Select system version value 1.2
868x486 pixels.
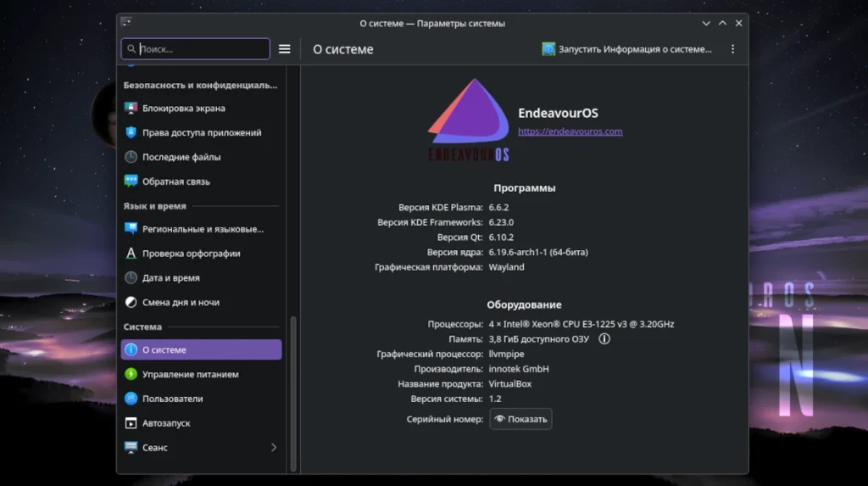tap(495, 399)
